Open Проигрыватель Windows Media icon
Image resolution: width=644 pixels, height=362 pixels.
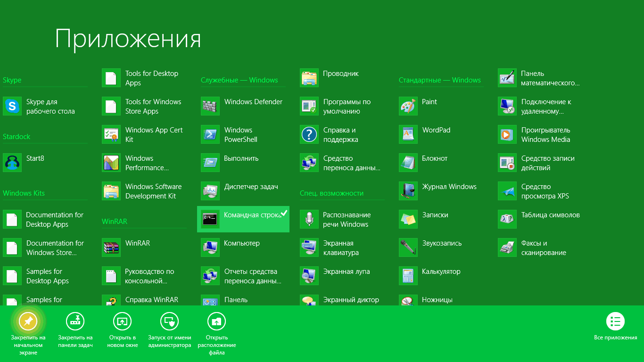coord(507,135)
